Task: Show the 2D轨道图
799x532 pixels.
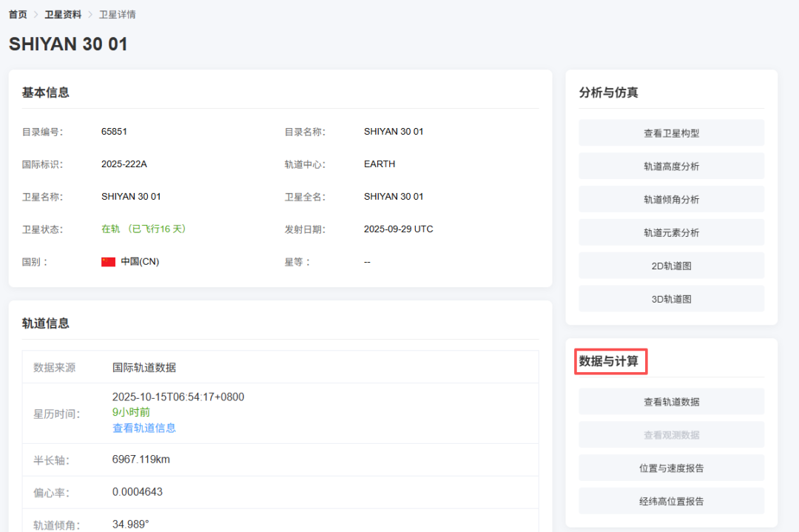Action: click(x=671, y=266)
